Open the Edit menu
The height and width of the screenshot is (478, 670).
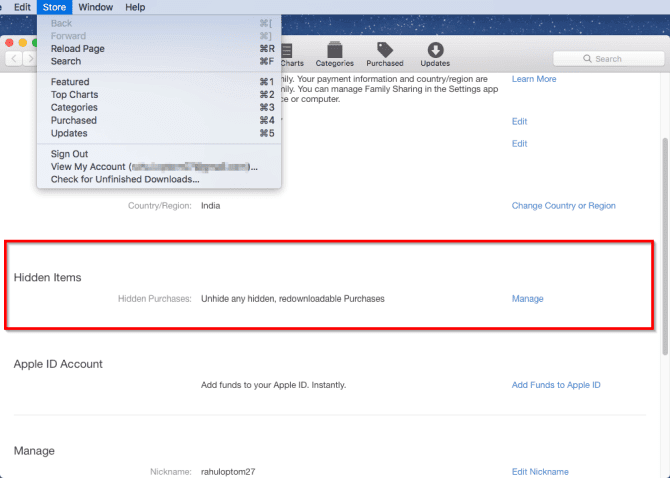(22, 7)
